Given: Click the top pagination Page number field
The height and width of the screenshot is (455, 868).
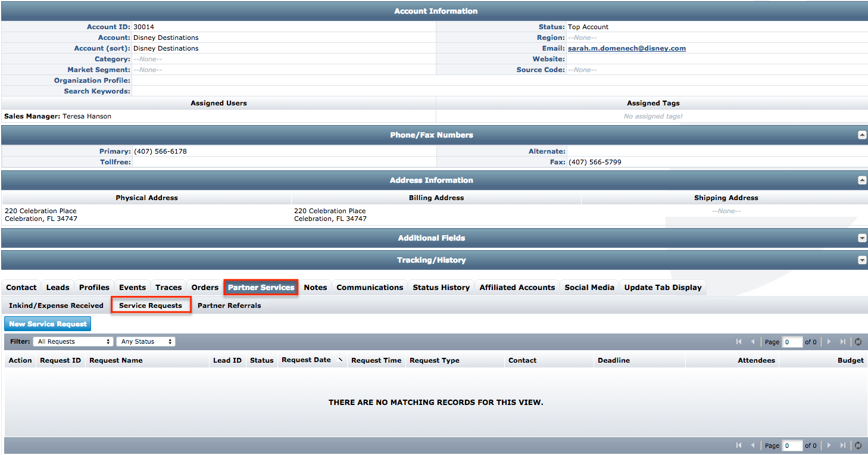Looking at the screenshot, I should click(792, 342).
